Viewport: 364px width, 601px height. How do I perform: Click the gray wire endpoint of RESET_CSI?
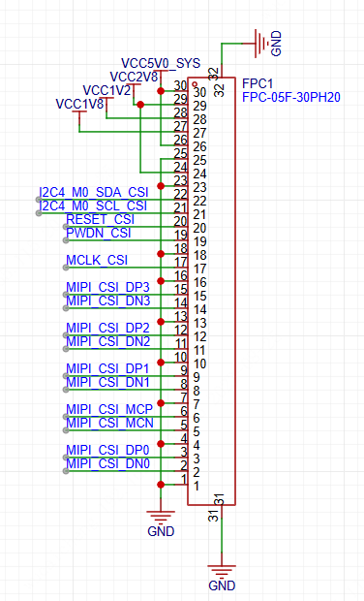tap(66, 227)
